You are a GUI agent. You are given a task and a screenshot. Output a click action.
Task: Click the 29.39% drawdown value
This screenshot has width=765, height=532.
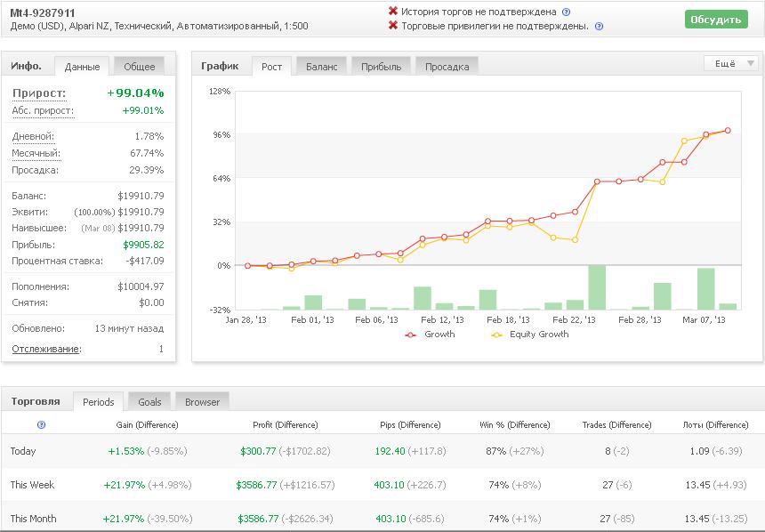tap(147, 170)
